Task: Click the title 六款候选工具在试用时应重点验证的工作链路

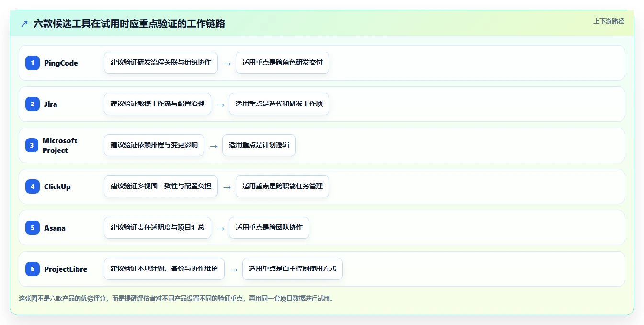Action: pyautogui.click(x=129, y=23)
